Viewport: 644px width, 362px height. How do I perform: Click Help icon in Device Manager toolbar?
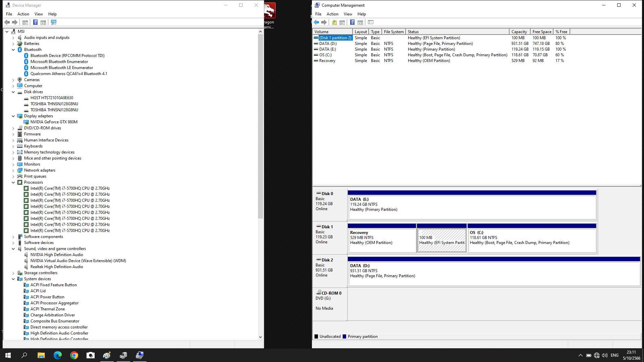click(35, 22)
